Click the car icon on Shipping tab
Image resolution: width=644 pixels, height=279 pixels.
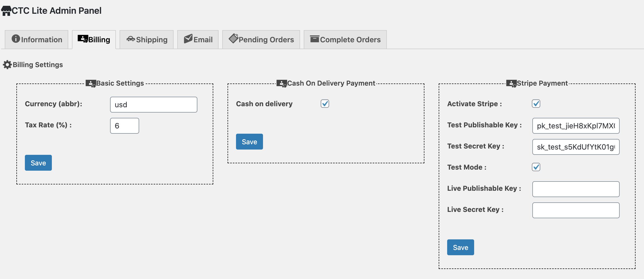coord(131,39)
